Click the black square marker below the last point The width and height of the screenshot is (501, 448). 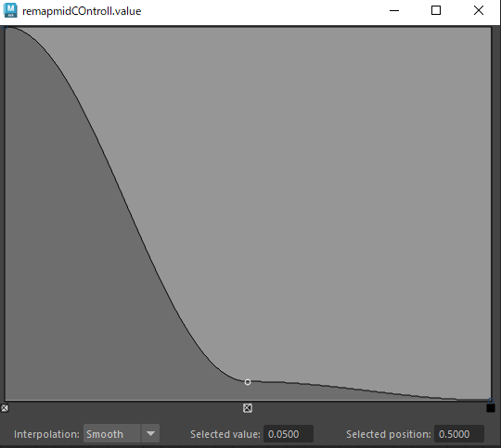point(491,408)
